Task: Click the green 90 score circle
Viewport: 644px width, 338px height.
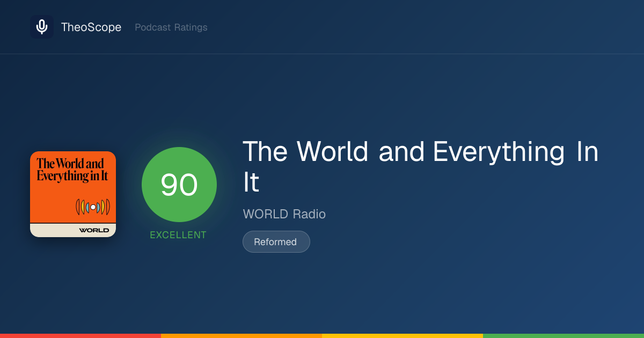Action: coord(179,185)
